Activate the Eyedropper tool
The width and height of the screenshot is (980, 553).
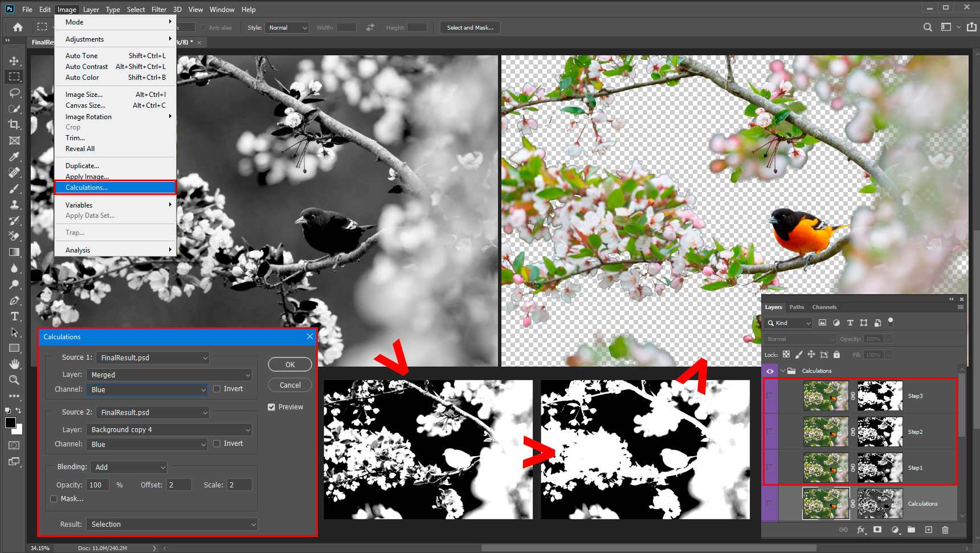pyautogui.click(x=14, y=157)
